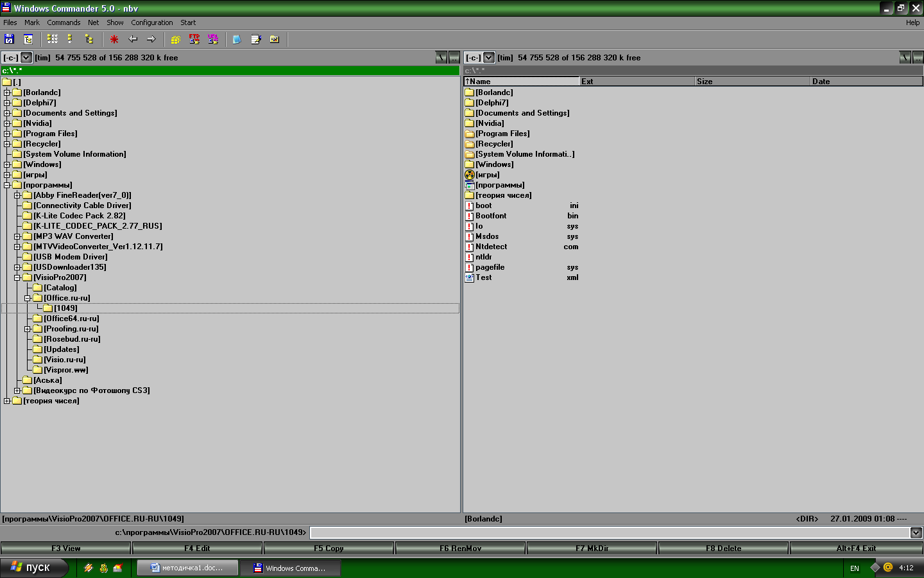Screen dimensions: 924x578
Task: Select the игры folder with radiation icon
Action: 470,175
